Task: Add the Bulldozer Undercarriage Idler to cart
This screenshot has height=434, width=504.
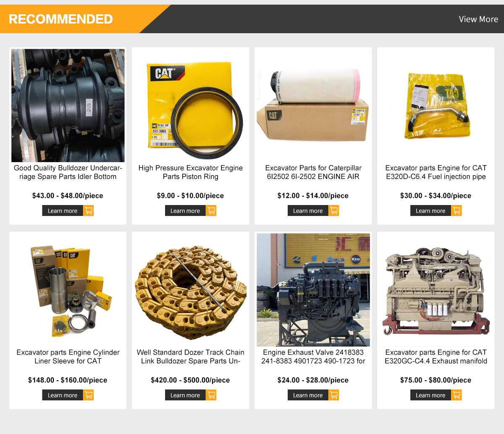Action: [89, 210]
